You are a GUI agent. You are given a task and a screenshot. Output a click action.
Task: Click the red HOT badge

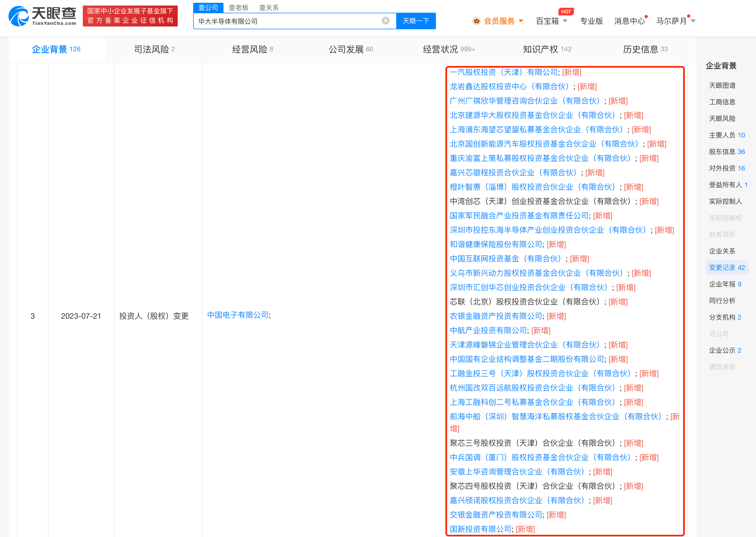[566, 12]
